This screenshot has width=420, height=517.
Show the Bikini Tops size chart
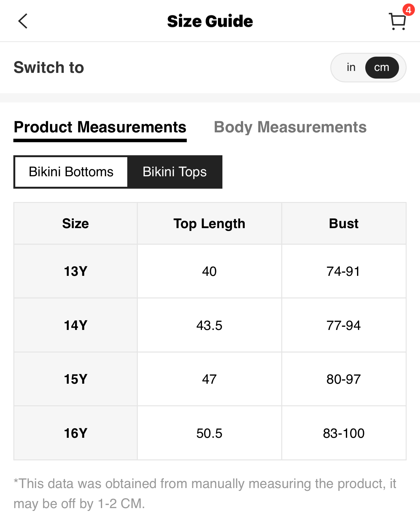174,172
